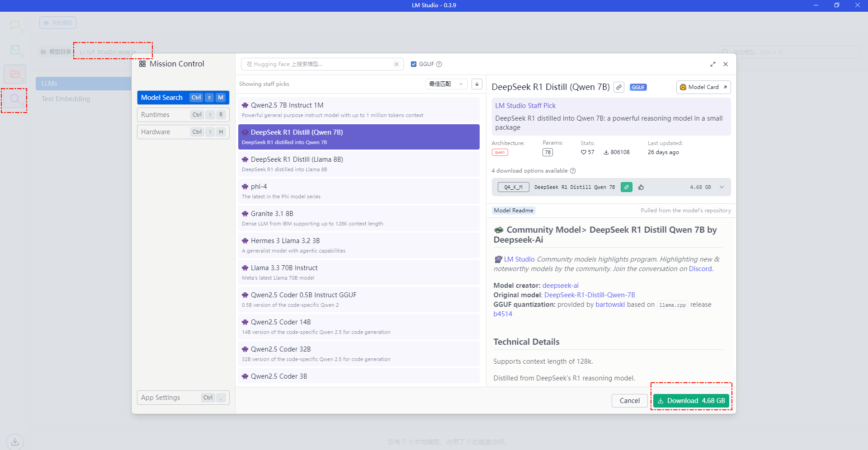
Task: Minimize the LM Studio window
Action: 816,5
